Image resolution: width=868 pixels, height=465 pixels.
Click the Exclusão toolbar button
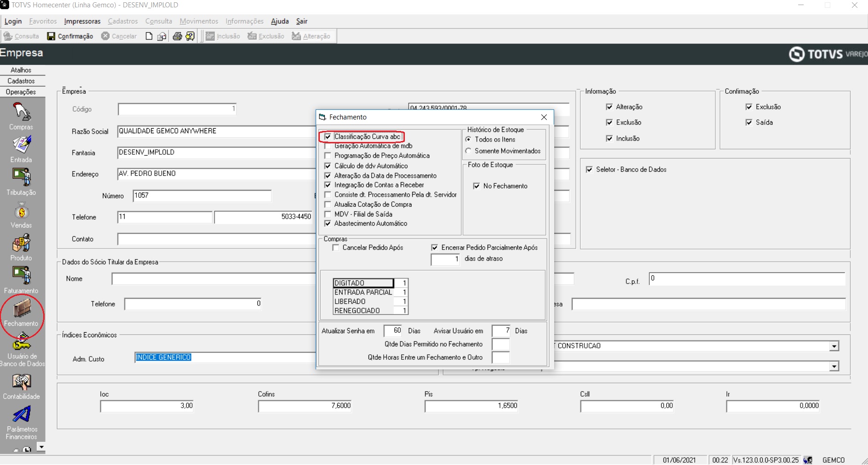click(x=266, y=36)
